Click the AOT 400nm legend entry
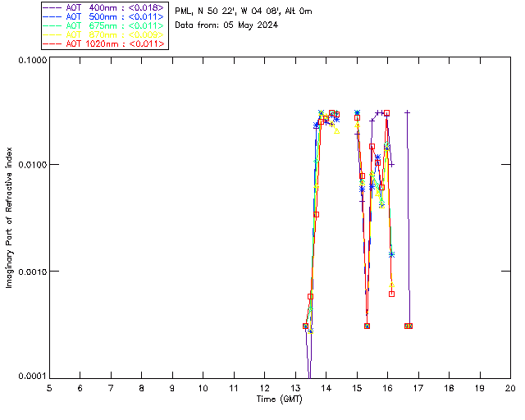 (104, 7)
